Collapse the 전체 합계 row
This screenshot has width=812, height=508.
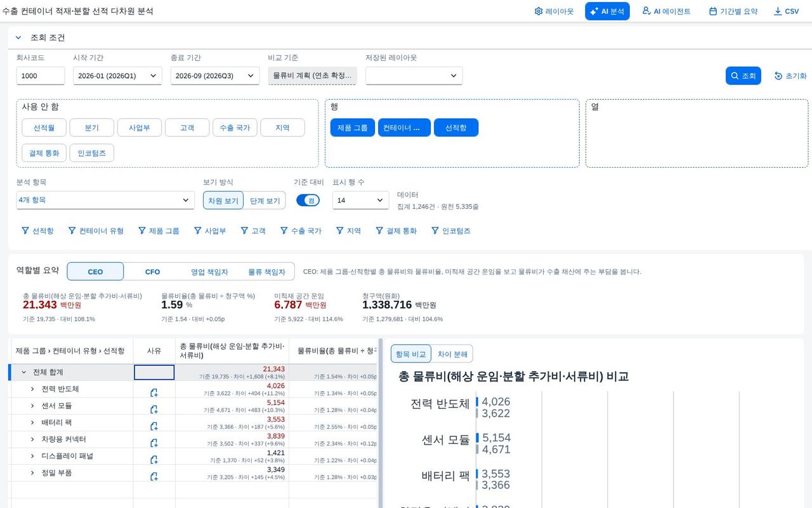[x=24, y=372]
